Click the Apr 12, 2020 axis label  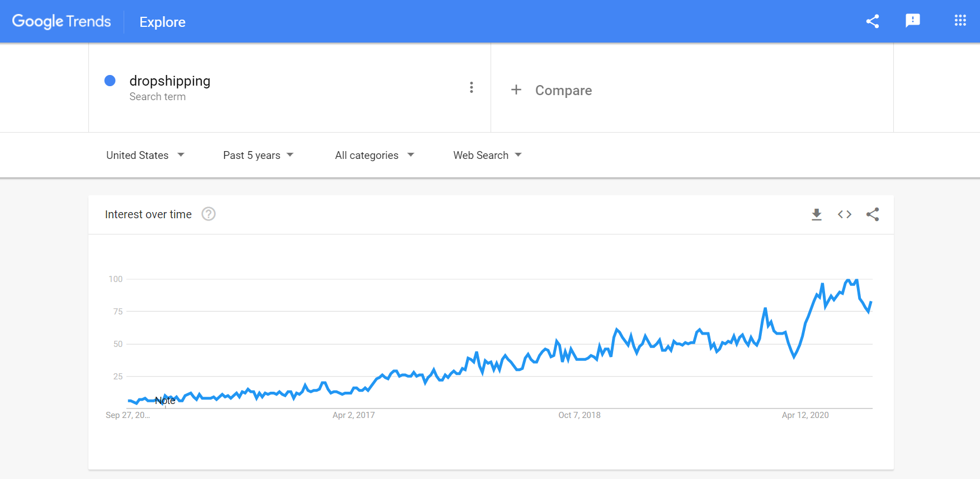click(x=805, y=415)
